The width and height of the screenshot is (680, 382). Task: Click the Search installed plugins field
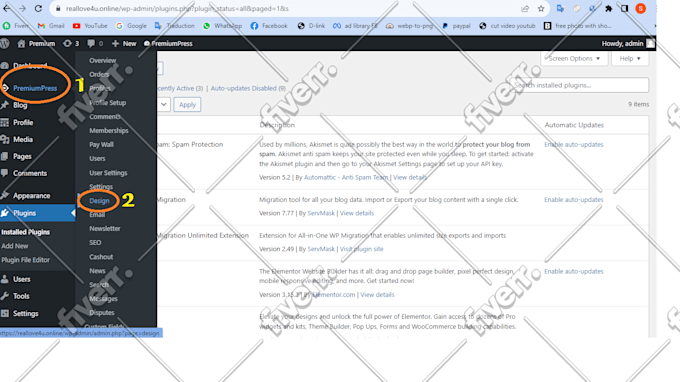click(x=580, y=85)
